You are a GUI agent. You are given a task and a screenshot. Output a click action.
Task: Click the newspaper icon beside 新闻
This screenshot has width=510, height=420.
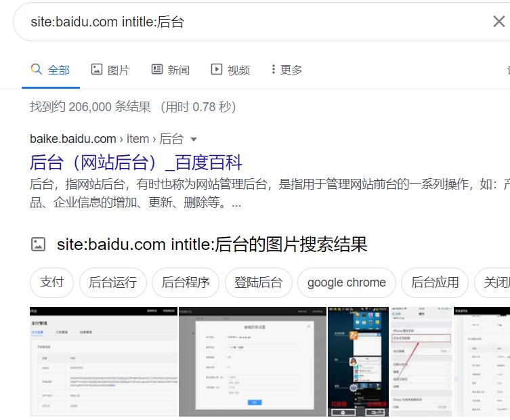pos(157,69)
